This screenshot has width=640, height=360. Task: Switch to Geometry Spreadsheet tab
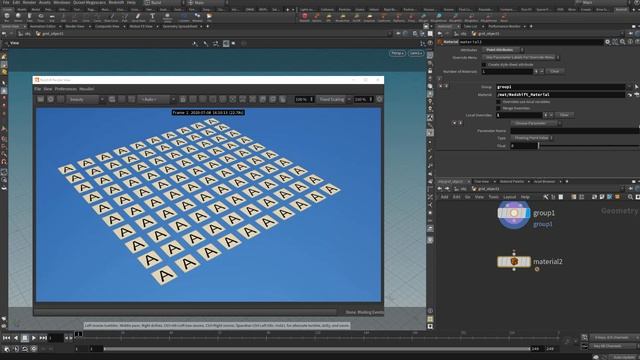(x=180, y=26)
